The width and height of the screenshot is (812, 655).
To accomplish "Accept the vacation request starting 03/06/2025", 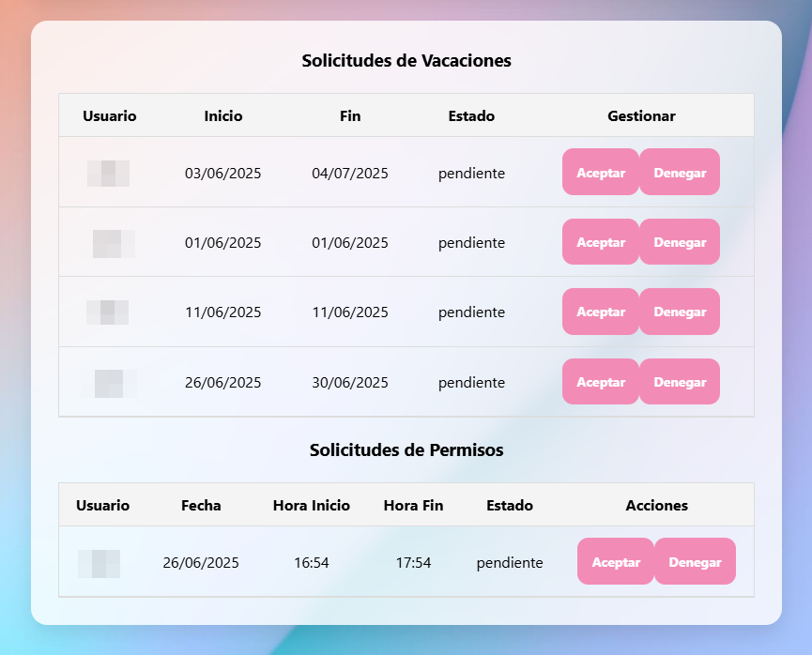I will point(601,172).
